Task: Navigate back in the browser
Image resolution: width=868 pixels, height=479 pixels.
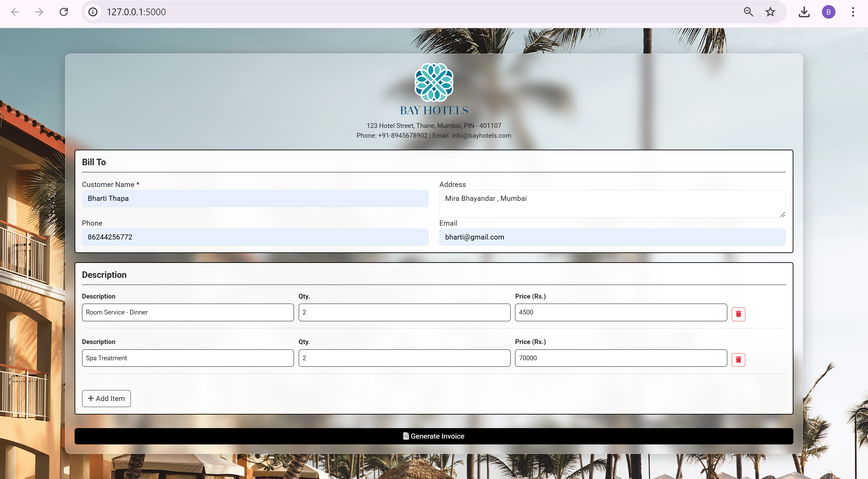Action: tap(15, 12)
